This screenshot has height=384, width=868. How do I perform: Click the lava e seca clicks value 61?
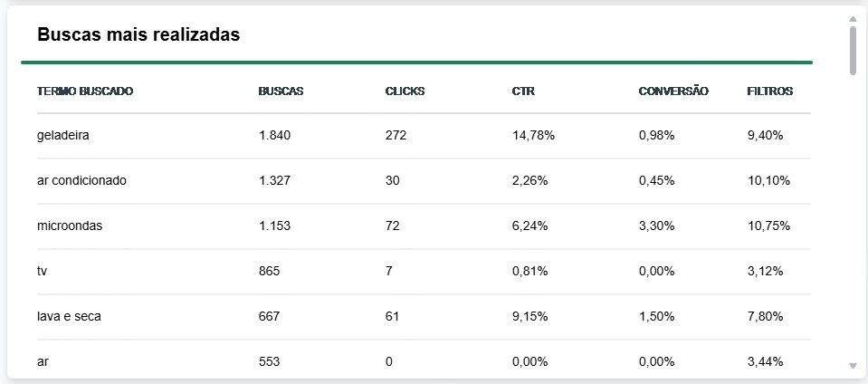coord(392,317)
